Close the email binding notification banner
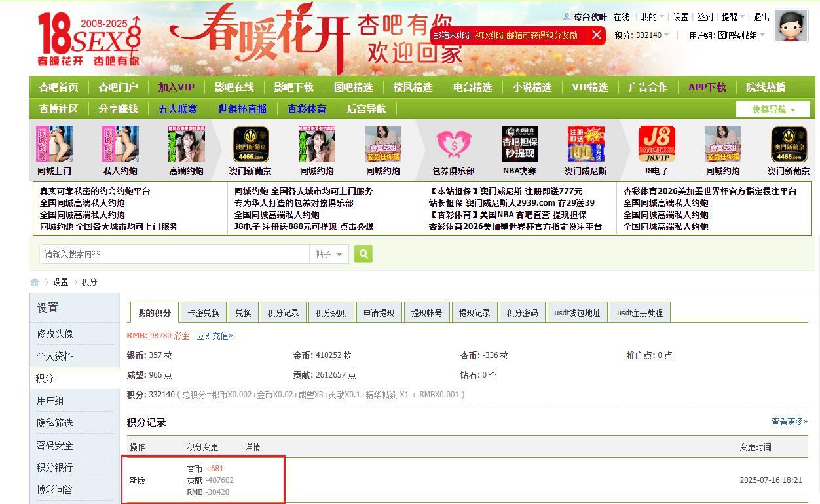 pos(596,35)
